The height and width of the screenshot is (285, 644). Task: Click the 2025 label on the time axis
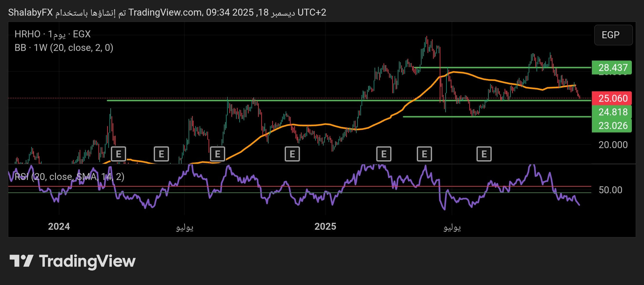click(325, 226)
